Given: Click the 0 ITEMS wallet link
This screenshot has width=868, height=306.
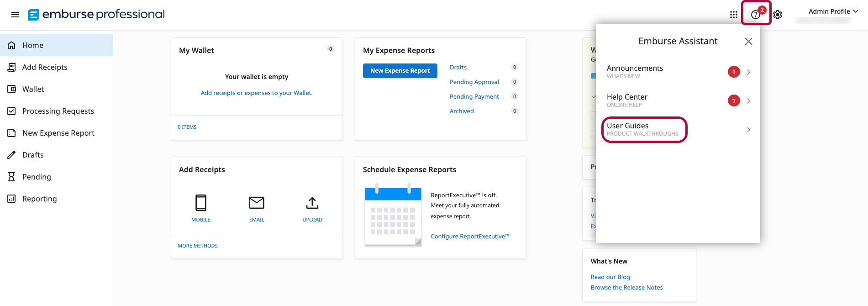Looking at the screenshot, I should coord(187,127).
